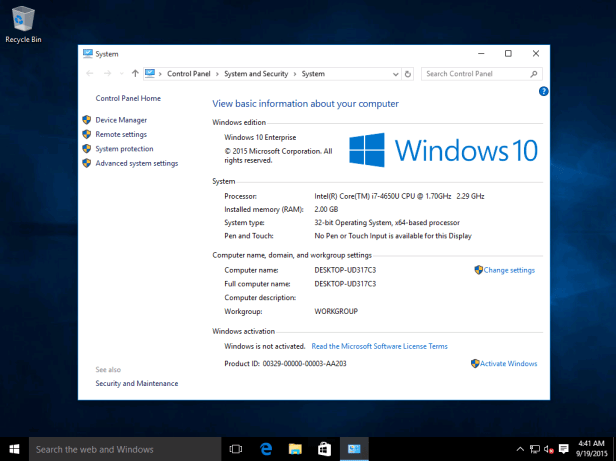Open Advanced system settings
Viewport: 616px width, 461px height.
136,163
